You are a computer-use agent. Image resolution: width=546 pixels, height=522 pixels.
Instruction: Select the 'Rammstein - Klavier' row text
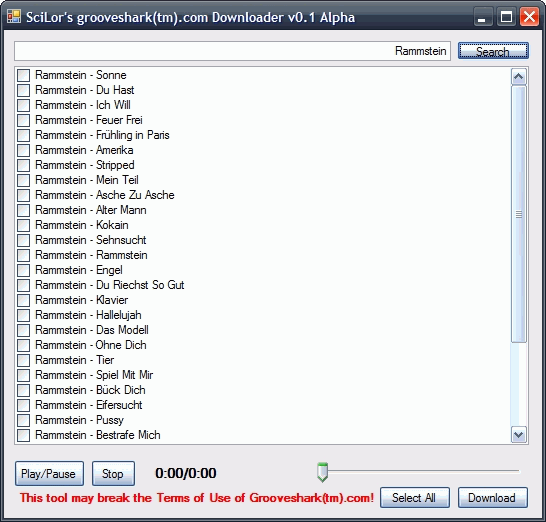(81, 300)
